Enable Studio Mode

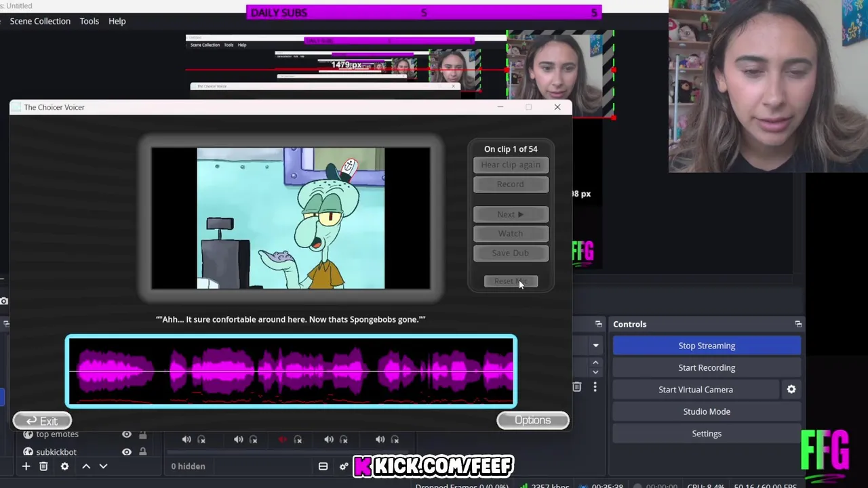pos(707,411)
